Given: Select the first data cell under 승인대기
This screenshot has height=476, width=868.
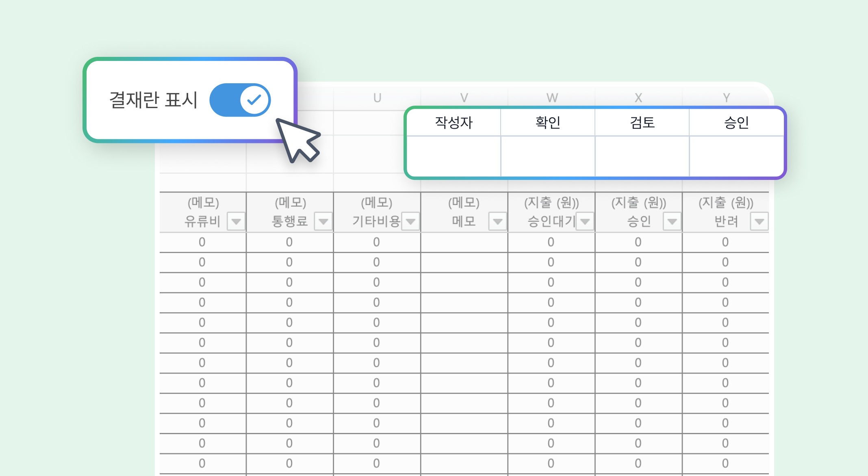Looking at the screenshot, I should [551, 242].
